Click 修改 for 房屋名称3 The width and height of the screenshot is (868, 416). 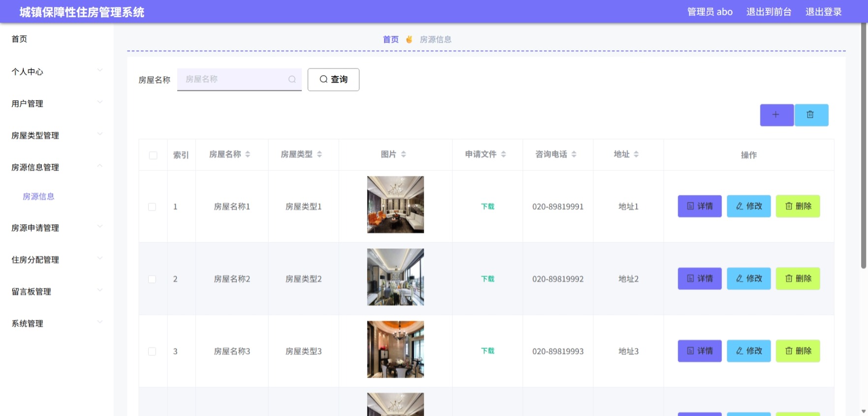[749, 351]
